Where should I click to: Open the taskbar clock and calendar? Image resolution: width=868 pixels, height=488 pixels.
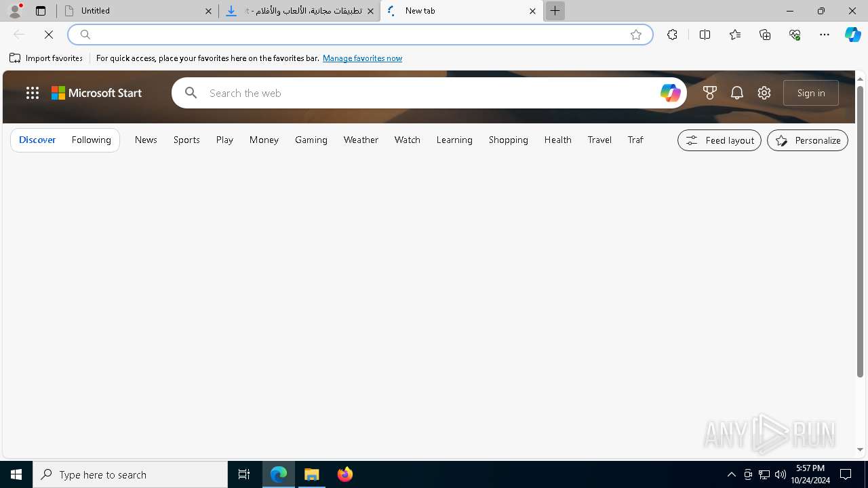point(810,474)
